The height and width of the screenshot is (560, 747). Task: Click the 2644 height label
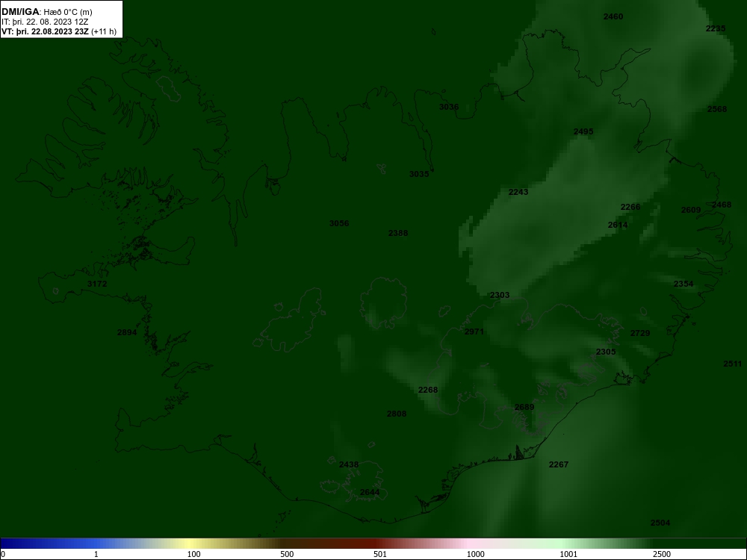370,492
